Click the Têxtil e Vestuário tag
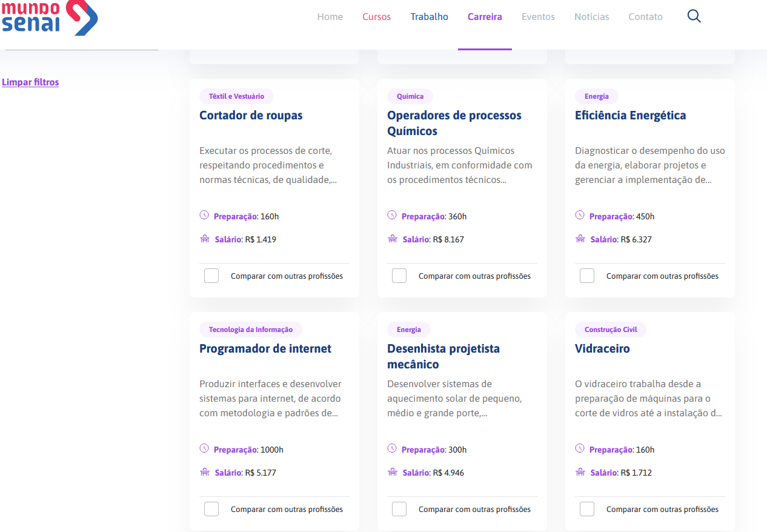 [x=236, y=96]
